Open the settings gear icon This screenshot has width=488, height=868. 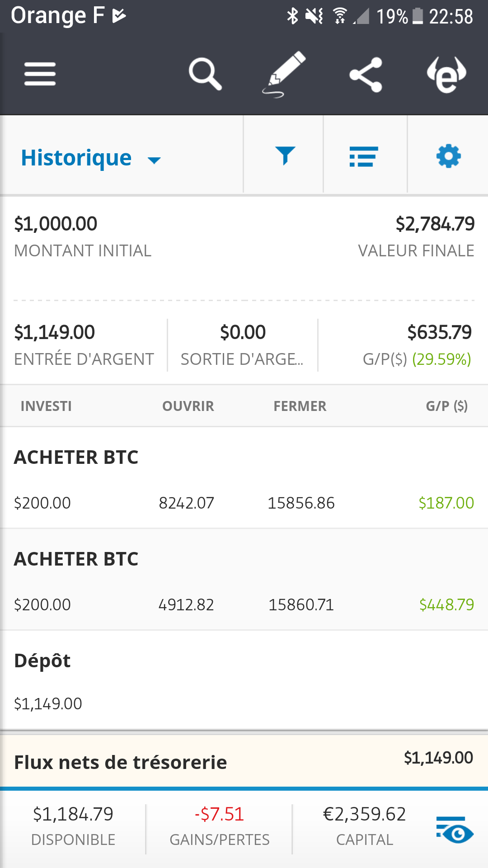[x=448, y=156]
